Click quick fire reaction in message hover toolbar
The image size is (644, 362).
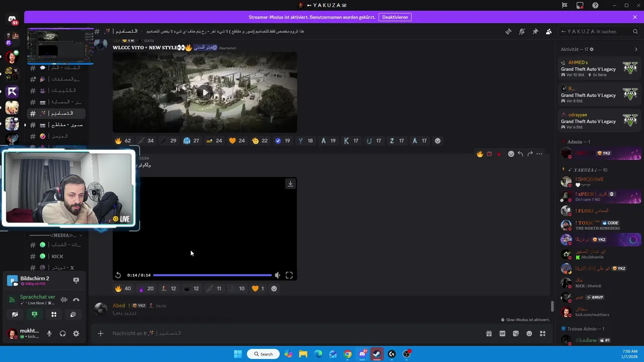point(480,154)
